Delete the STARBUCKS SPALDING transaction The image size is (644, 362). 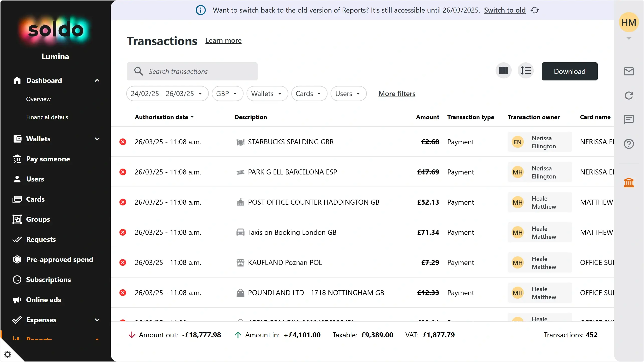(x=123, y=142)
